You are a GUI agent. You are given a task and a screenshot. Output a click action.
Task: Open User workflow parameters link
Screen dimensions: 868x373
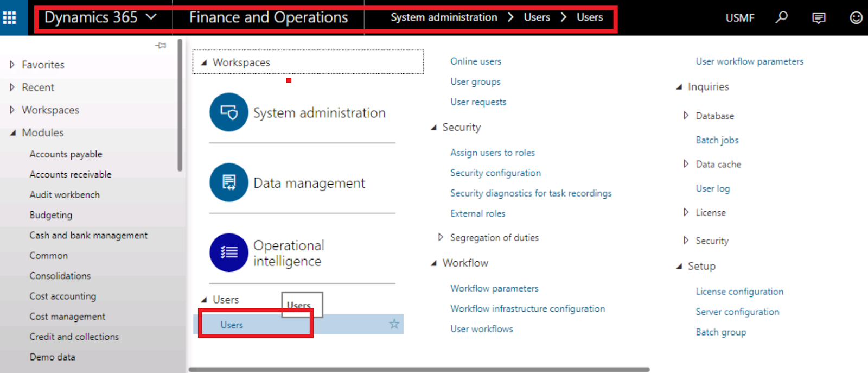(750, 61)
